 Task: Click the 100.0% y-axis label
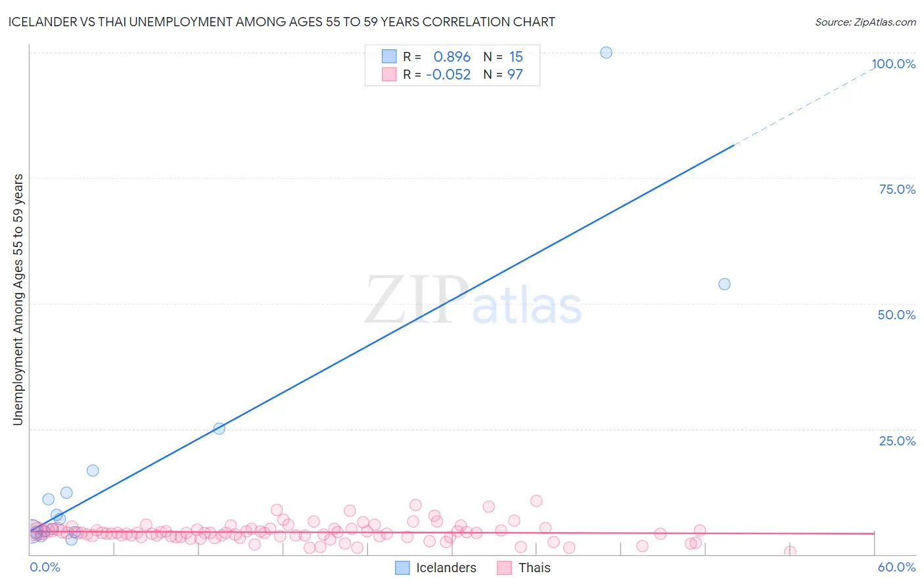click(894, 64)
